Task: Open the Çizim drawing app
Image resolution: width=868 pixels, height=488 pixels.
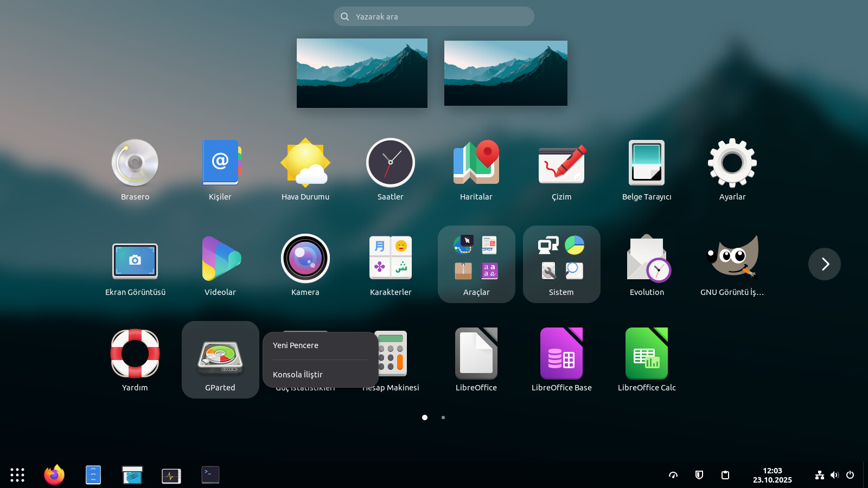Action: pyautogui.click(x=561, y=163)
